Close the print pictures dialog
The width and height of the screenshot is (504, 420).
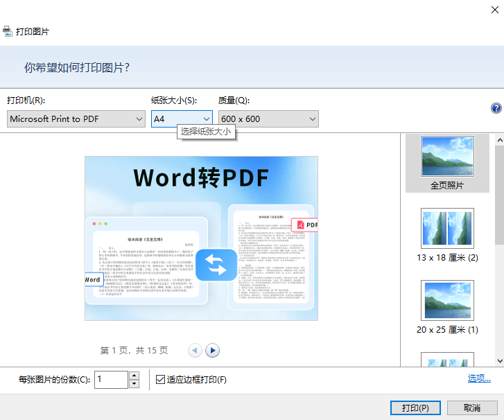495,10
